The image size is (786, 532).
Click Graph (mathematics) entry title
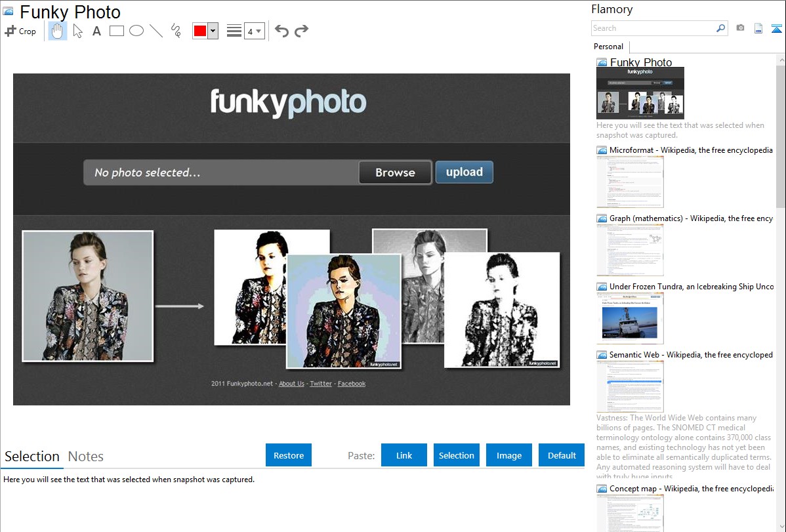click(x=691, y=218)
